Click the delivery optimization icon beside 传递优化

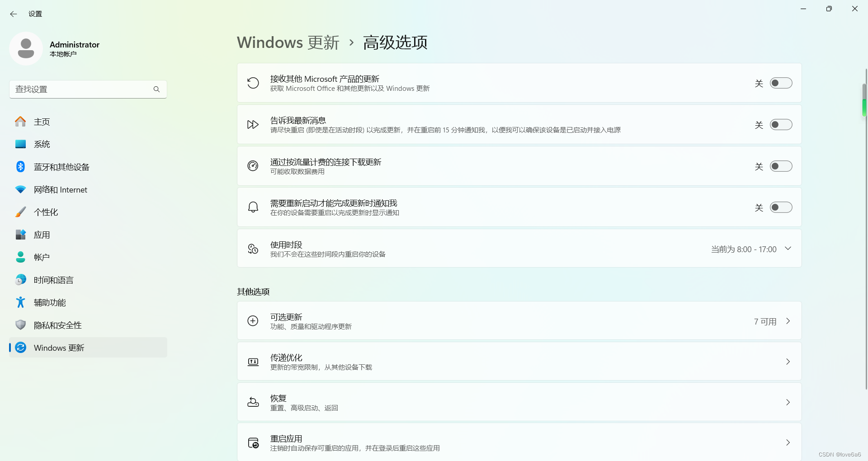tap(253, 362)
